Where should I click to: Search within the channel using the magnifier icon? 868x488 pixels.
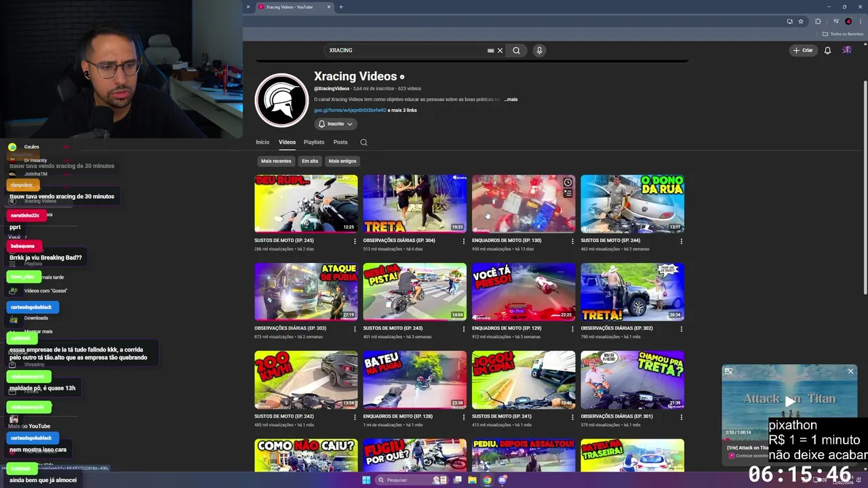pyautogui.click(x=363, y=142)
